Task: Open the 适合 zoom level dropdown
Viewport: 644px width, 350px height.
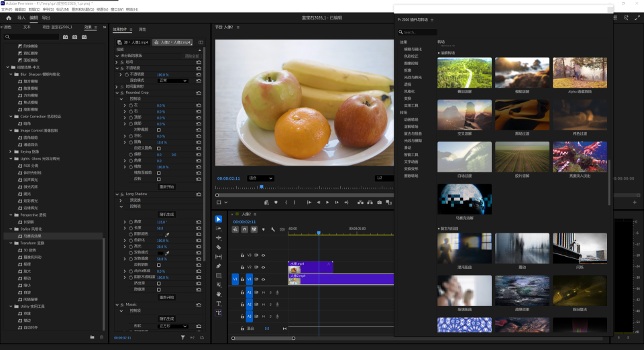Action: pyautogui.click(x=260, y=178)
